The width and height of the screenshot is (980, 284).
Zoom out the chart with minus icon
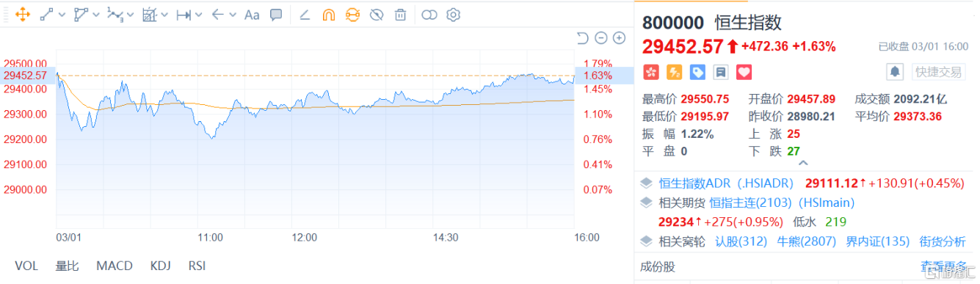(x=601, y=38)
